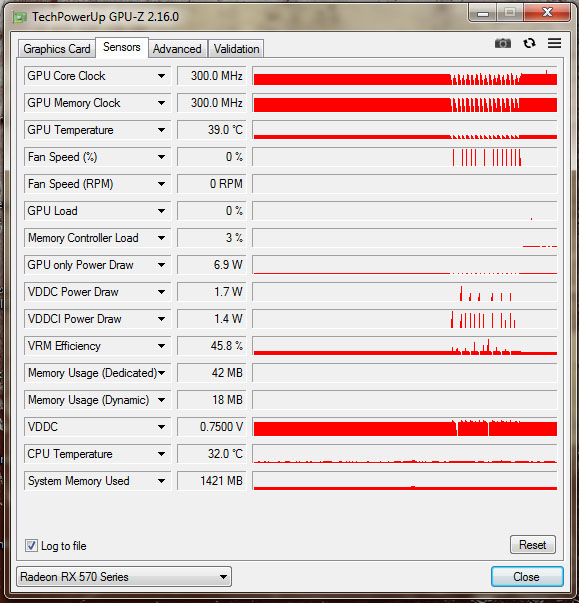Click the 0.7500 V VDDC value
The height and width of the screenshot is (603, 579).
211,427
